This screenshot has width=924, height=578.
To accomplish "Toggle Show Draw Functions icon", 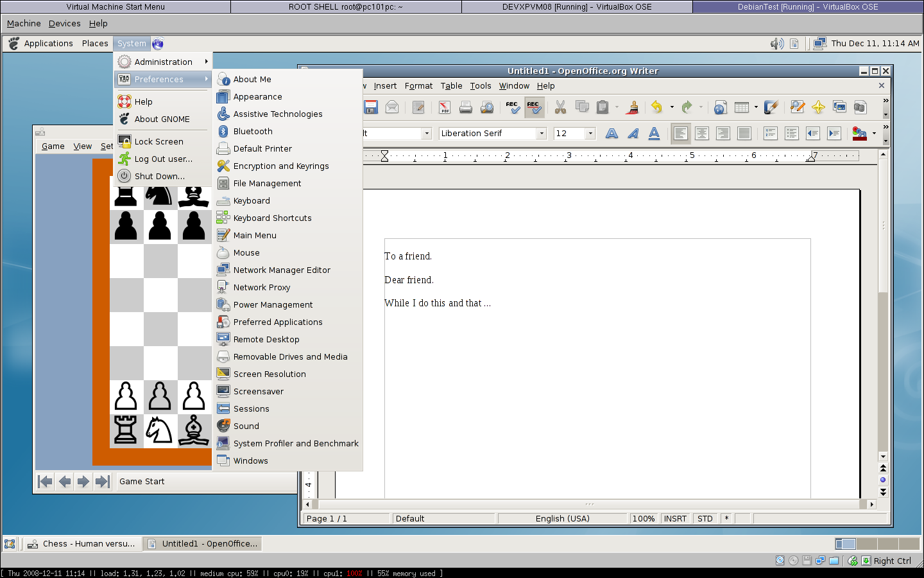I will [x=771, y=107].
